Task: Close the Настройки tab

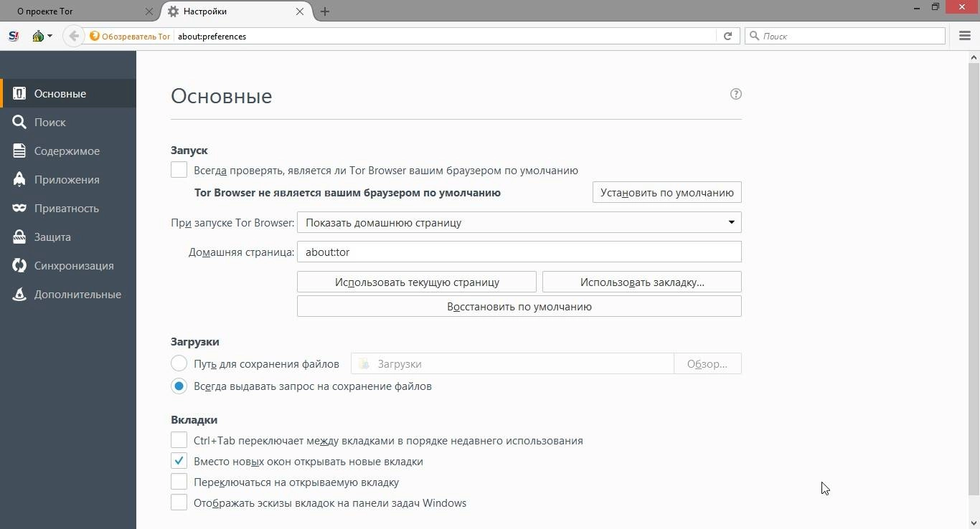Action: click(x=300, y=11)
